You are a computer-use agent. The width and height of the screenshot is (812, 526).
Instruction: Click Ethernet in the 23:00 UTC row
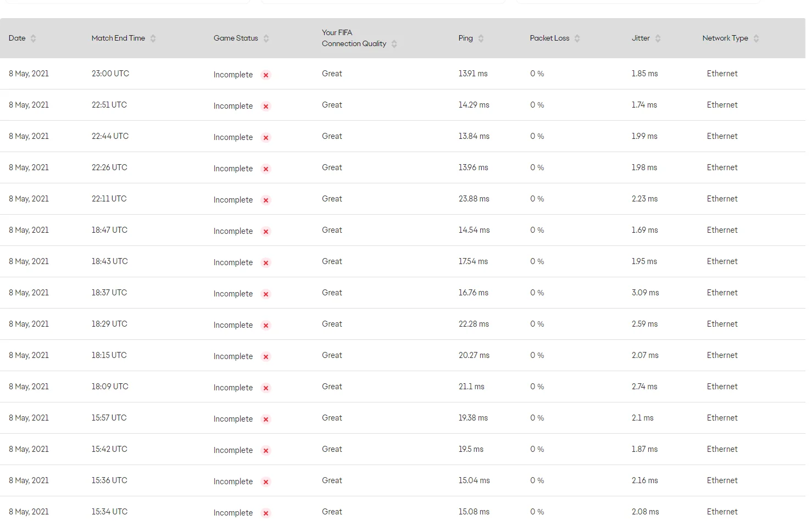pos(722,74)
